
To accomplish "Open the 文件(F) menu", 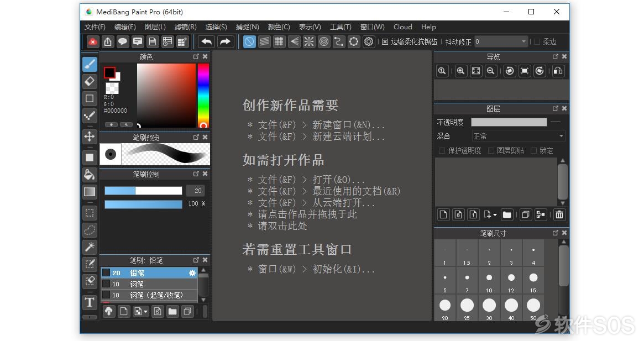I will tap(95, 27).
